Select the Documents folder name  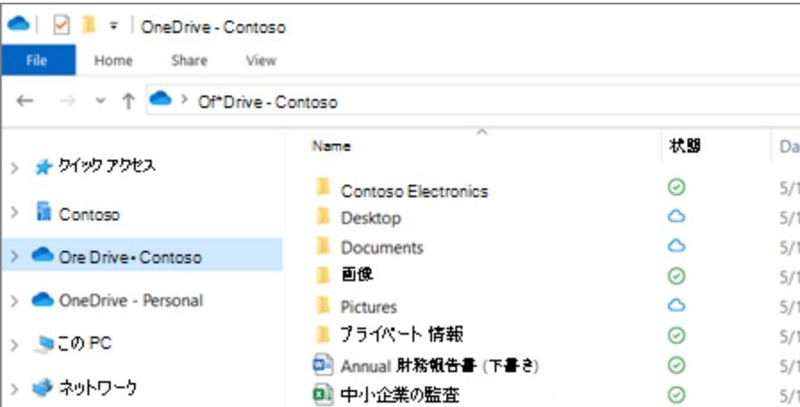tap(382, 248)
